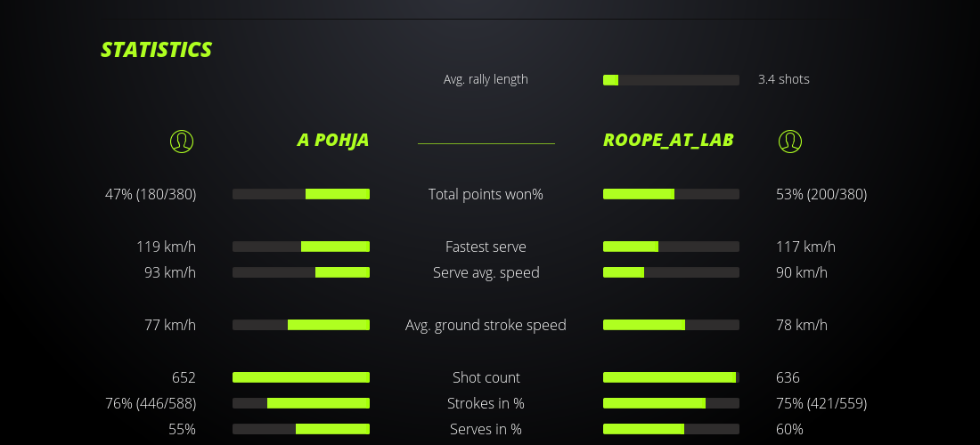Viewport: 980px width, 445px height.
Task: Click ROOPE_AT_LAB's Serve avg. speed bar
Action: click(x=671, y=272)
